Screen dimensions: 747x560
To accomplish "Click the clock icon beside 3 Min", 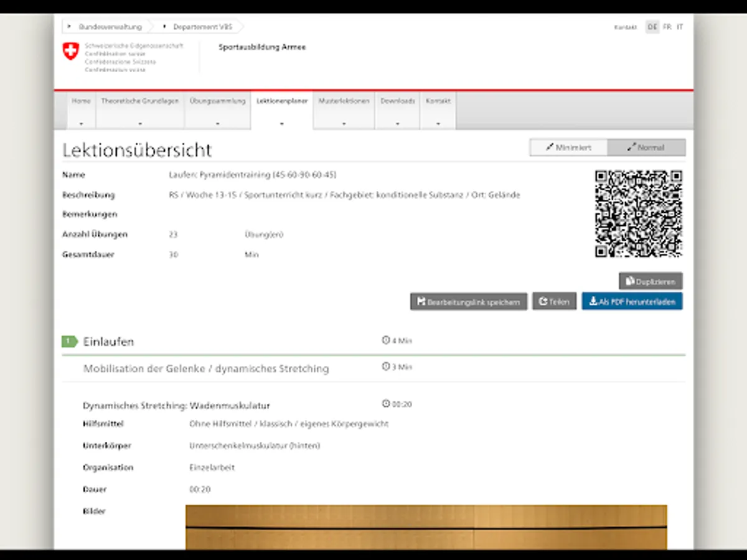I will (385, 366).
